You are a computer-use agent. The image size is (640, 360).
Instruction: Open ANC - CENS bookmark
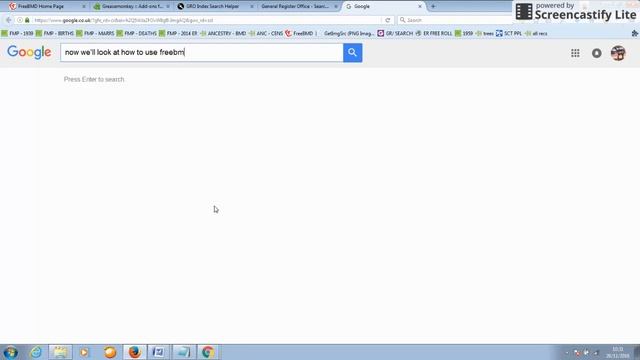(266, 33)
